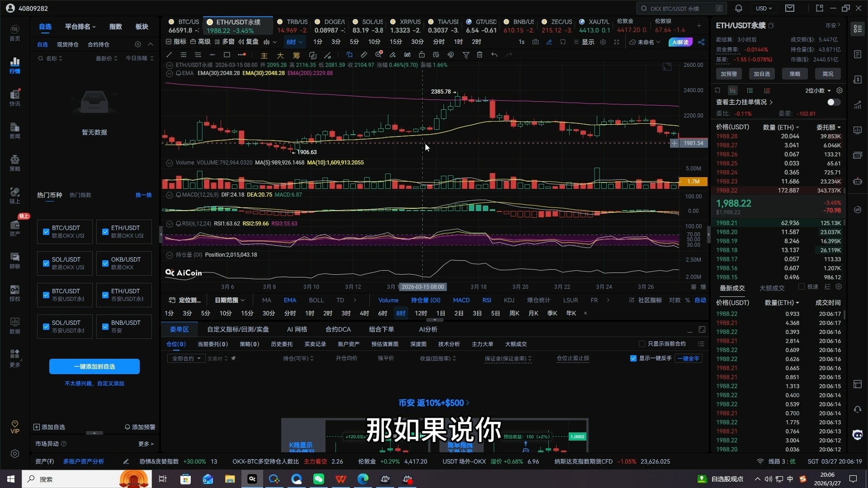868x488 pixels.
Task: Open the notification bell at top right
Action: [738, 8]
